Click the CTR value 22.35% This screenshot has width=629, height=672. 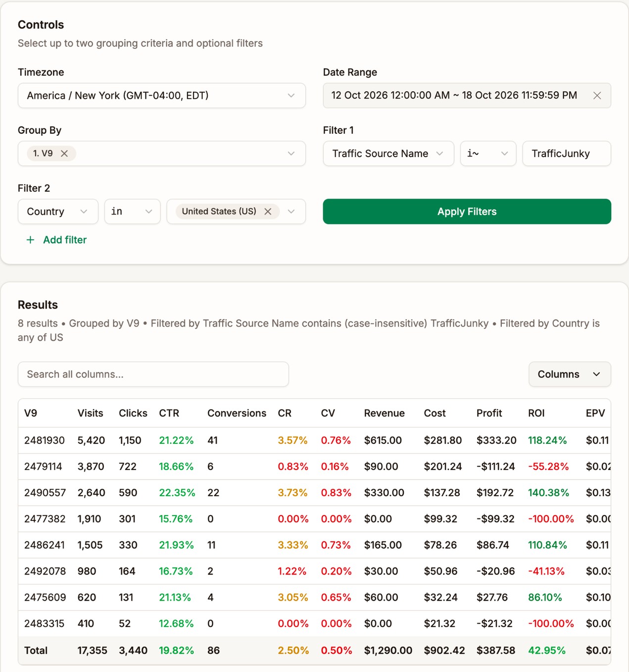click(x=177, y=493)
